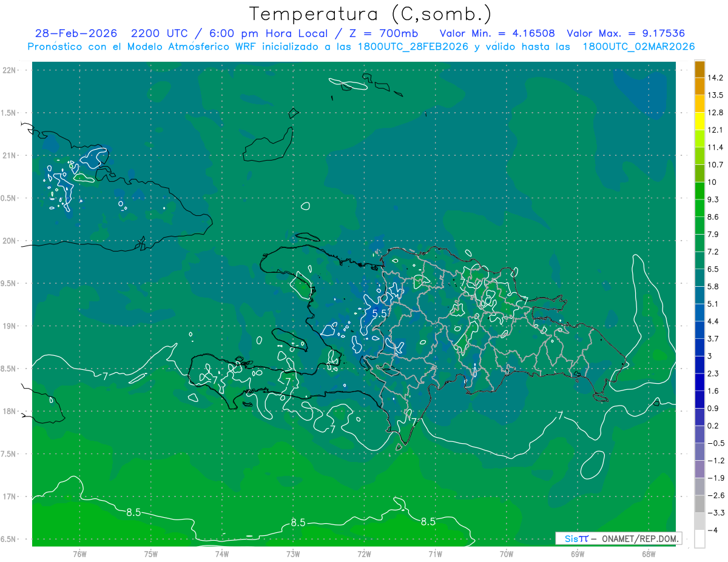Click the "21N" latitude axis label
The height and width of the screenshot is (562, 728).
pyautogui.click(x=10, y=155)
